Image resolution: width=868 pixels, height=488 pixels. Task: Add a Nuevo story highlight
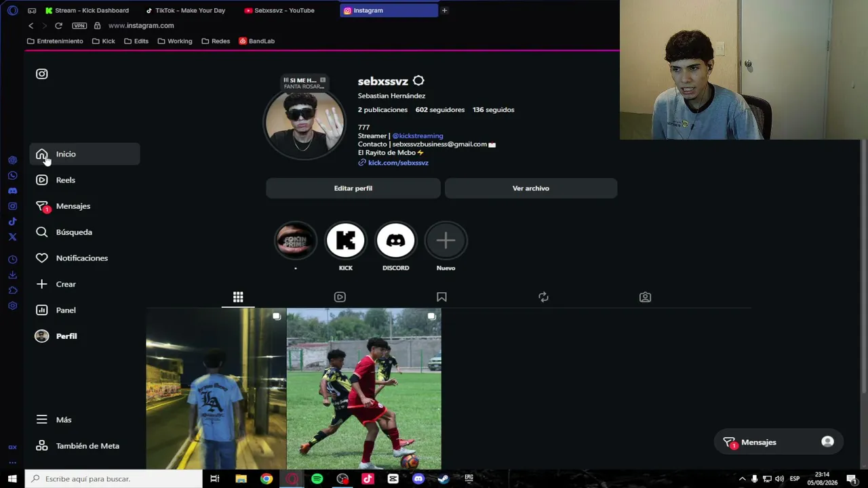click(x=446, y=240)
